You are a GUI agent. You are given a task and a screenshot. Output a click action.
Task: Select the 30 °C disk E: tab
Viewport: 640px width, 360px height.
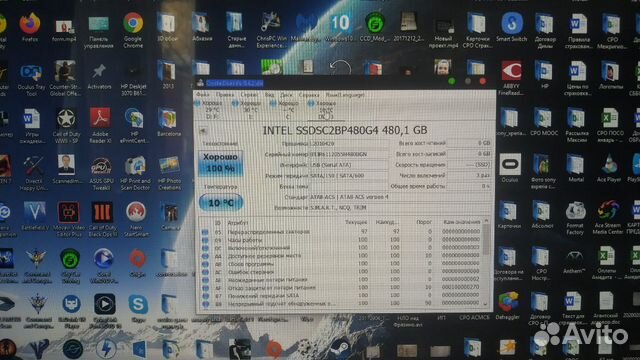click(249, 110)
